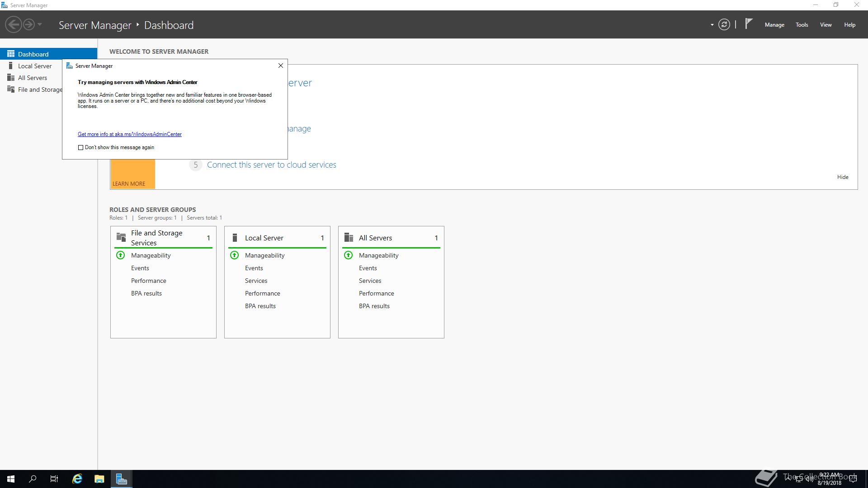Open Events in File and Storage Services tile
Viewport: 868px width, 488px height.
tap(140, 268)
